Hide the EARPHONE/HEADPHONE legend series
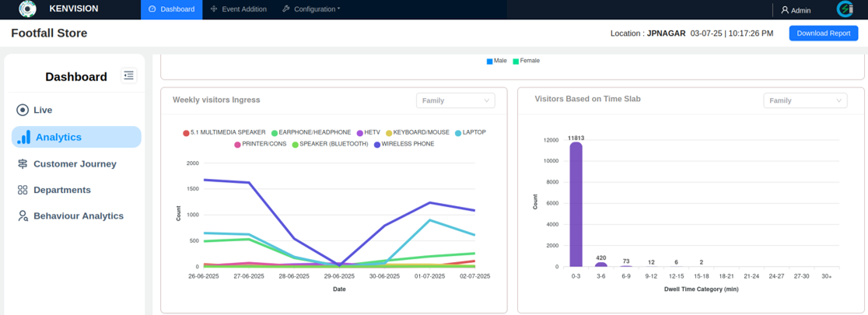 [310, 133]
